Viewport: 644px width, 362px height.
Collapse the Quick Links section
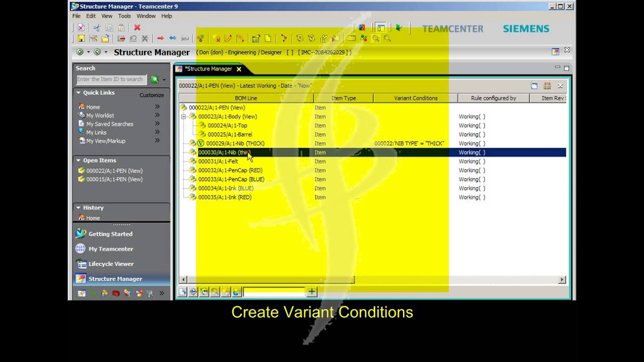coord(78,93)
